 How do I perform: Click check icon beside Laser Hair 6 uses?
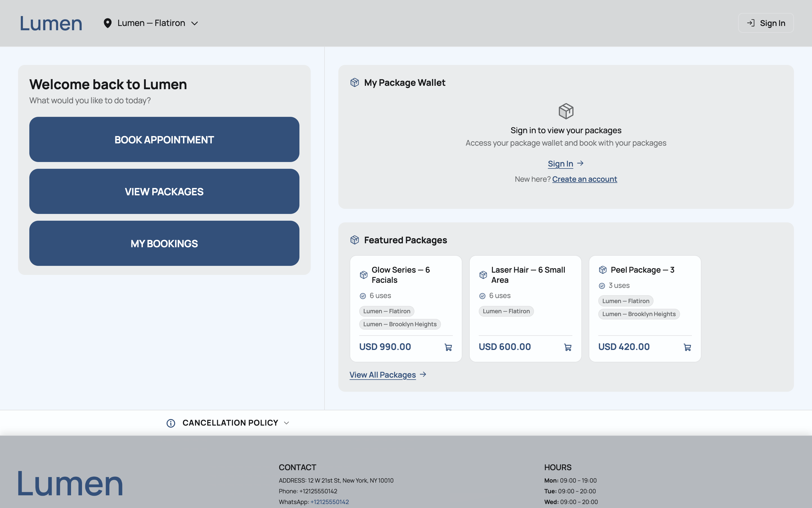point(482,296)
